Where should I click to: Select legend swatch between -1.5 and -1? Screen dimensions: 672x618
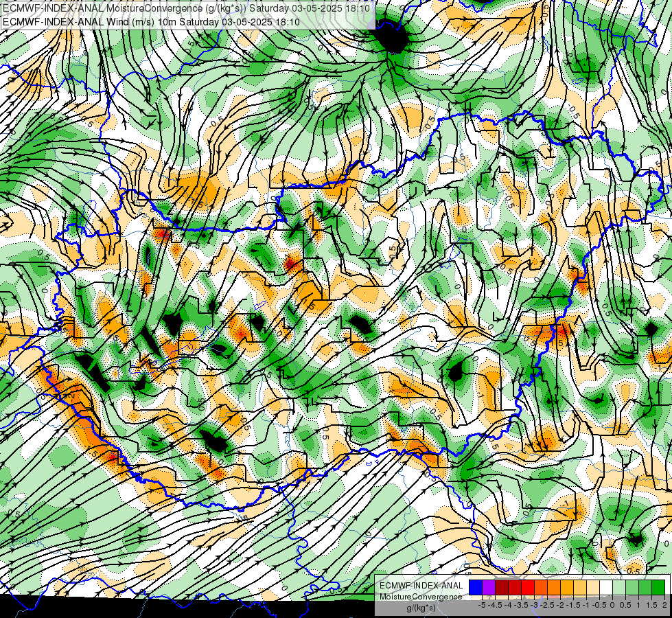coord(580,588)
